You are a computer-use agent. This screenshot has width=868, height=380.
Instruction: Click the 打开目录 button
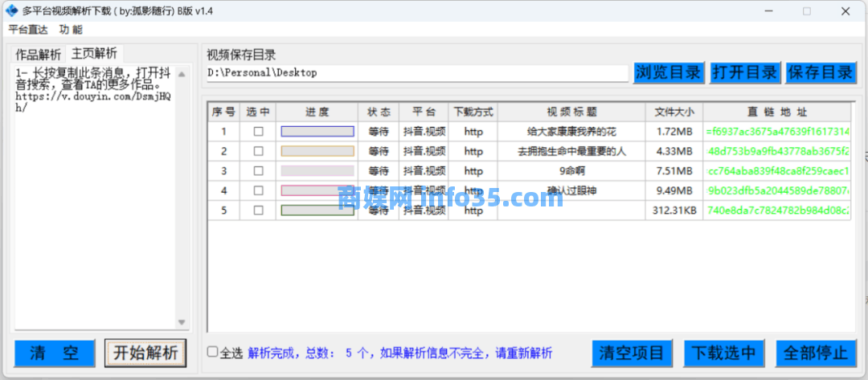point(745,72)
